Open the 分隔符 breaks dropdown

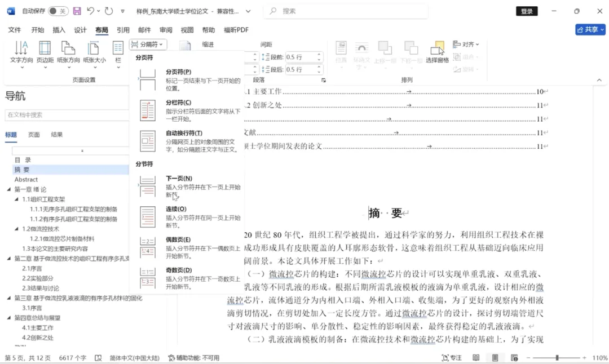[148, 45]
